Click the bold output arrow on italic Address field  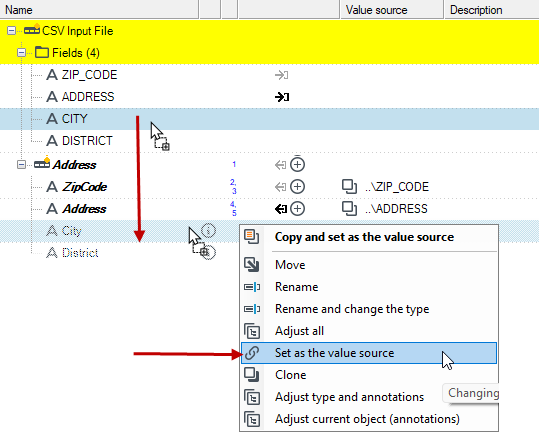(281, 209)
